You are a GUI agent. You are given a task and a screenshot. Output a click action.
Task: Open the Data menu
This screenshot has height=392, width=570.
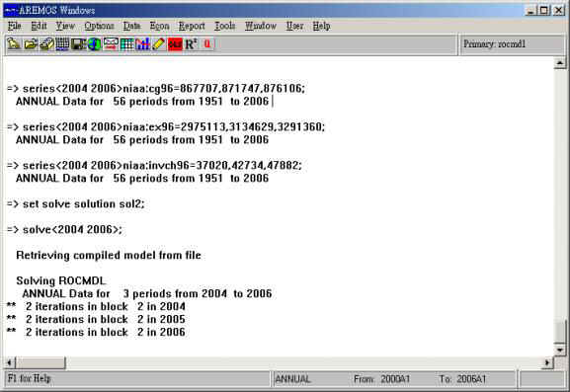[x=131, y=26]
